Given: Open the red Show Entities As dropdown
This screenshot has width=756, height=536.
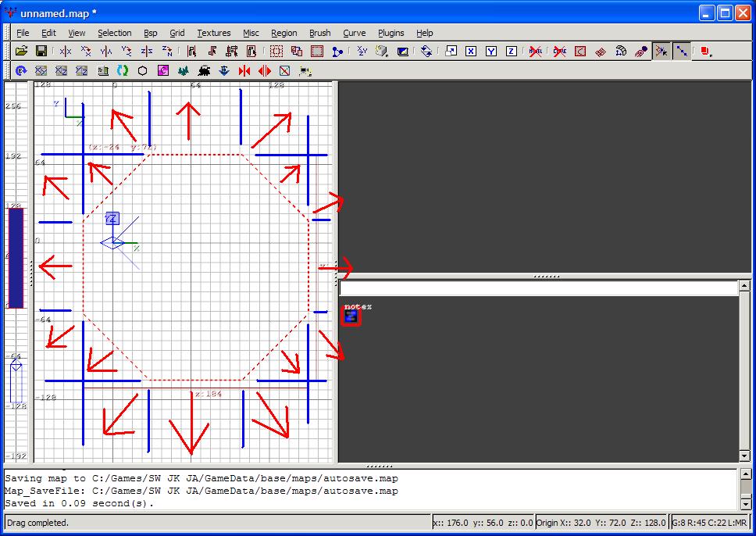Looking at the screenshot, I should click(706, 51).
